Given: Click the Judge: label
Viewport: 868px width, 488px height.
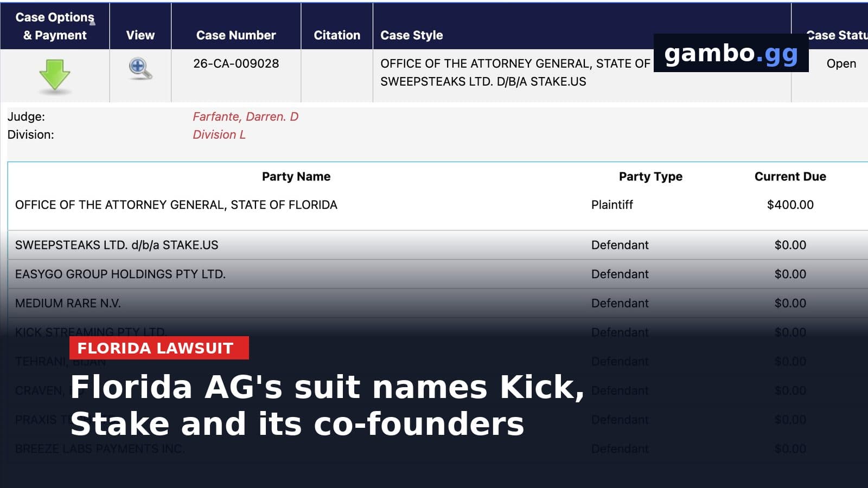Looking at the screenshot, I should tap(26, 117).
